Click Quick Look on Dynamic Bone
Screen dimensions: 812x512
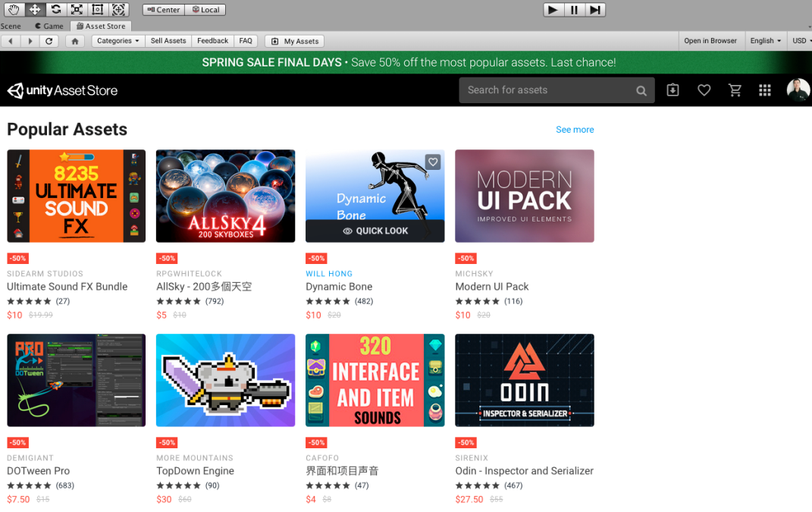(375, 231)
